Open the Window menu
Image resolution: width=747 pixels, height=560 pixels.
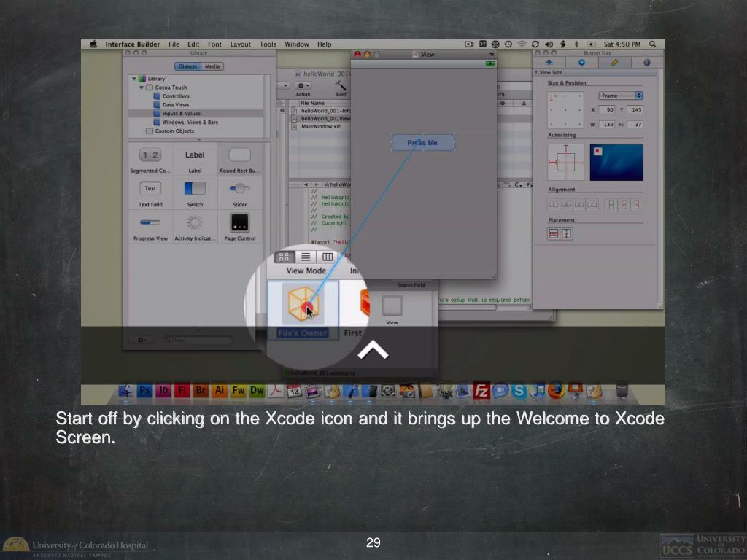297,44
